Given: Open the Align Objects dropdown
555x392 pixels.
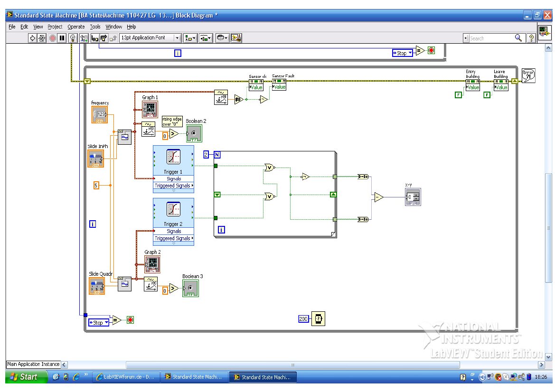Looking at the screenshot, I should [190, 38].
